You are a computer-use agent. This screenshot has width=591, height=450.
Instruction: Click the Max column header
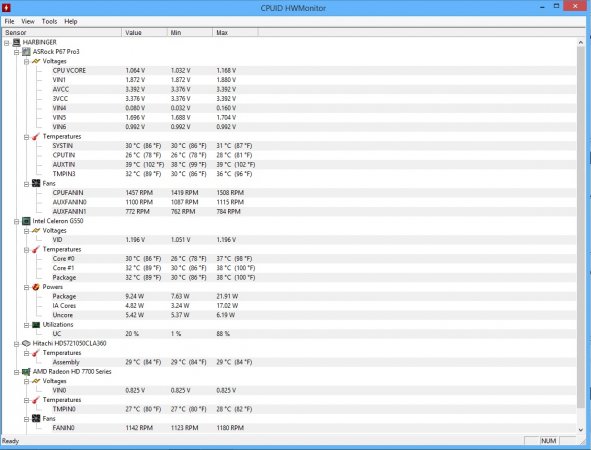tap(235, 32)
